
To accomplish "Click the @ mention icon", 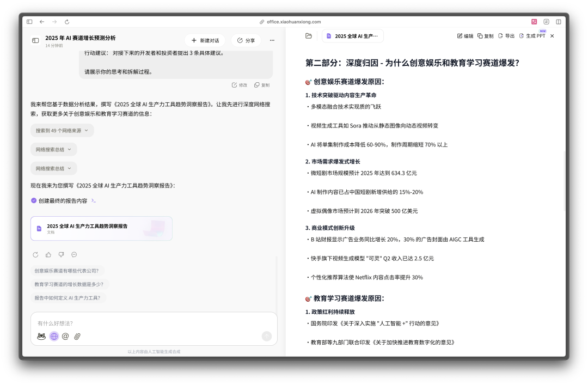I will pyautogui.click(x=65, y=336).
